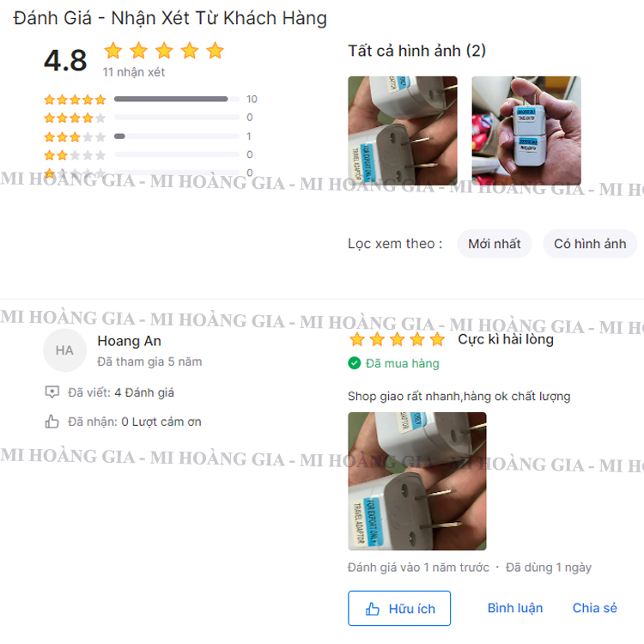Open the second hand-held adapter thumbnail
Viewport: 644px width, 644px height.
point(526,131)
